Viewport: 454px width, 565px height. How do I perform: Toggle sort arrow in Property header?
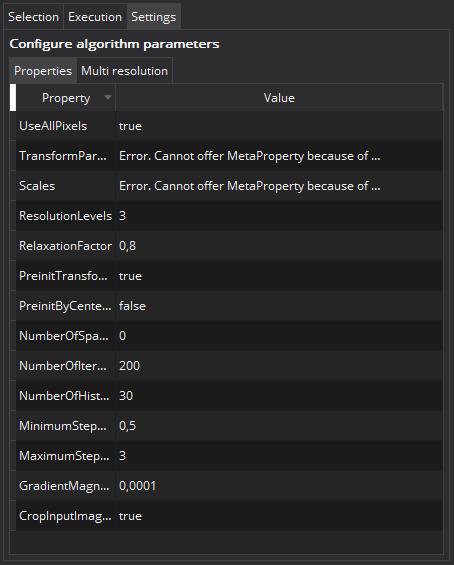tap(107, 97)
